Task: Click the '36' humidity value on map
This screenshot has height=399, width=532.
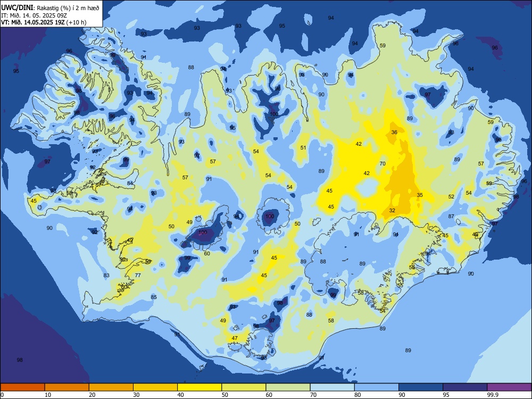Action: 394,132
